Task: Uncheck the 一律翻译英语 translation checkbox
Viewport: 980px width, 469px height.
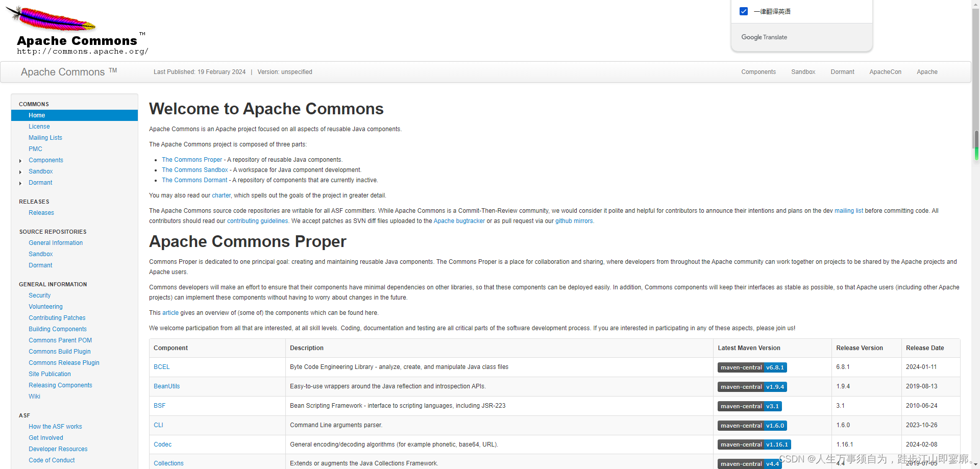Action: coord(744,11)
